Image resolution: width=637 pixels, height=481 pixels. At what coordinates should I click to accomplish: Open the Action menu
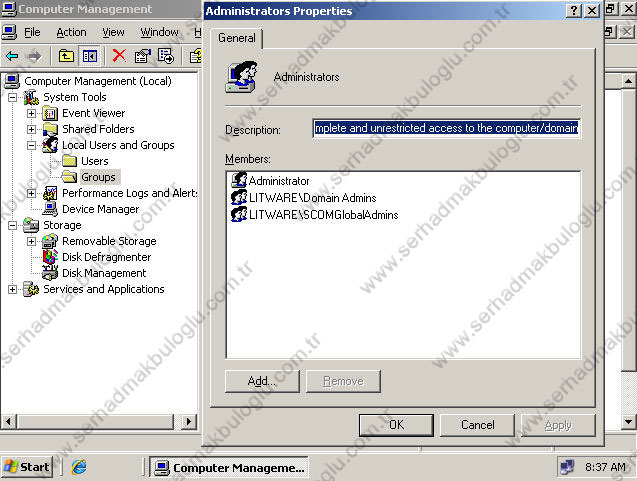click(72, 32)
